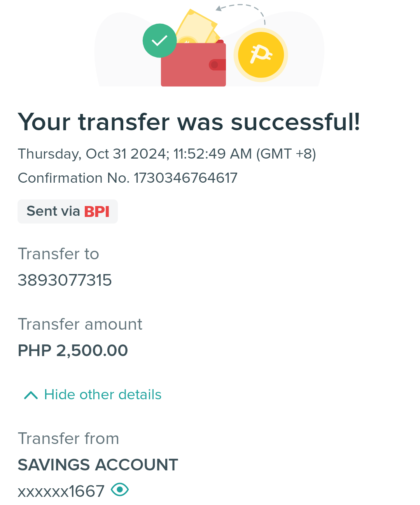
Task: Click the PHP 2,500.00 transfer amount
Action: point(73,351)
